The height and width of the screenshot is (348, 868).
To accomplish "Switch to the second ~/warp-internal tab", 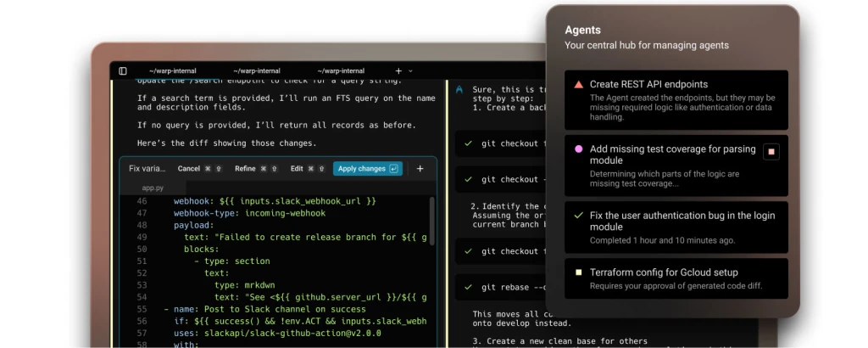I will point(256,71).
